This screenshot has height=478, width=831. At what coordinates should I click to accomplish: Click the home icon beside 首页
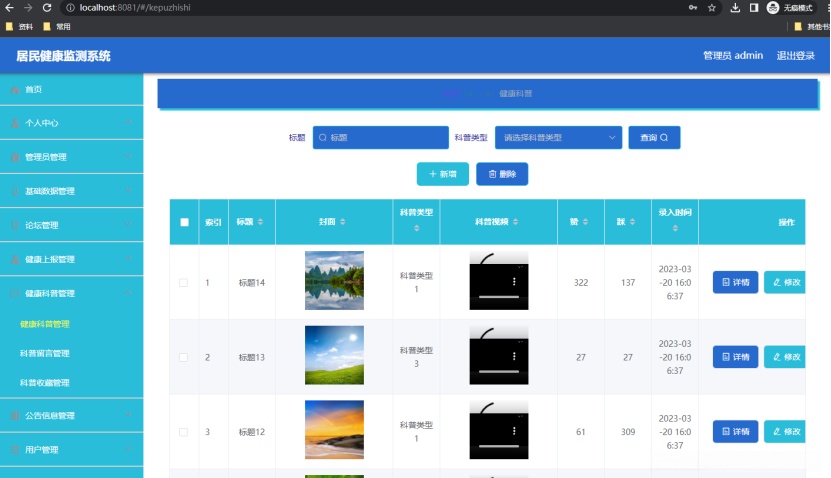coord(15,90)
